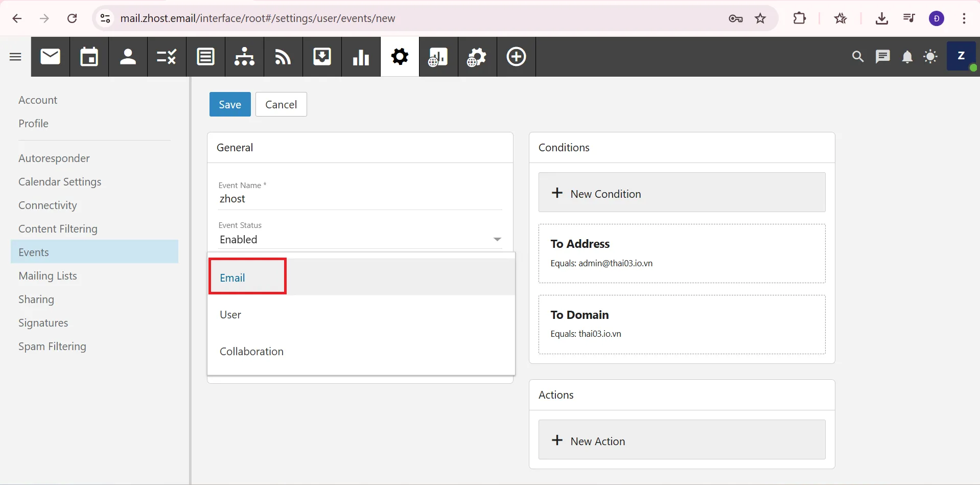Open the Tasks checklist icon
The width and height of the screenshot is (980, 485).
(167, 57)
